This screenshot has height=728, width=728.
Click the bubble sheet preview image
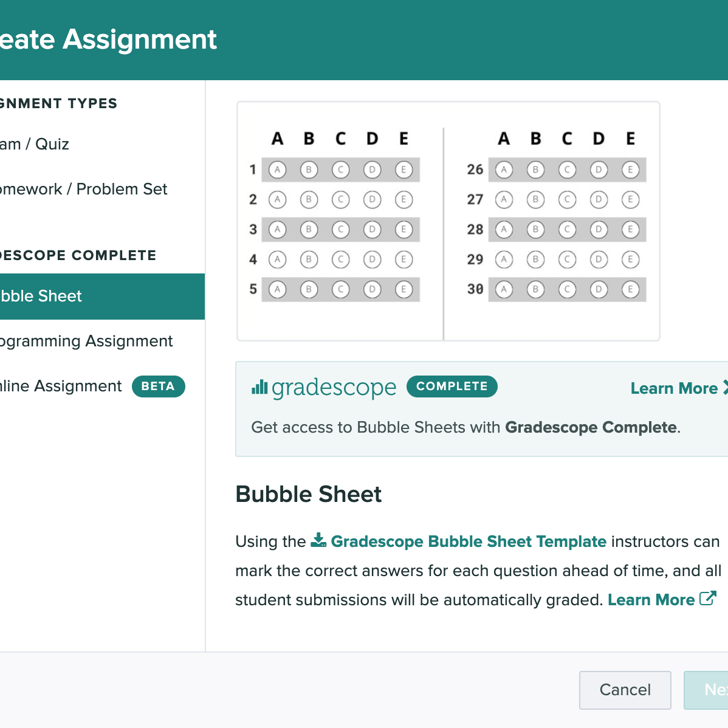point(448,221)
